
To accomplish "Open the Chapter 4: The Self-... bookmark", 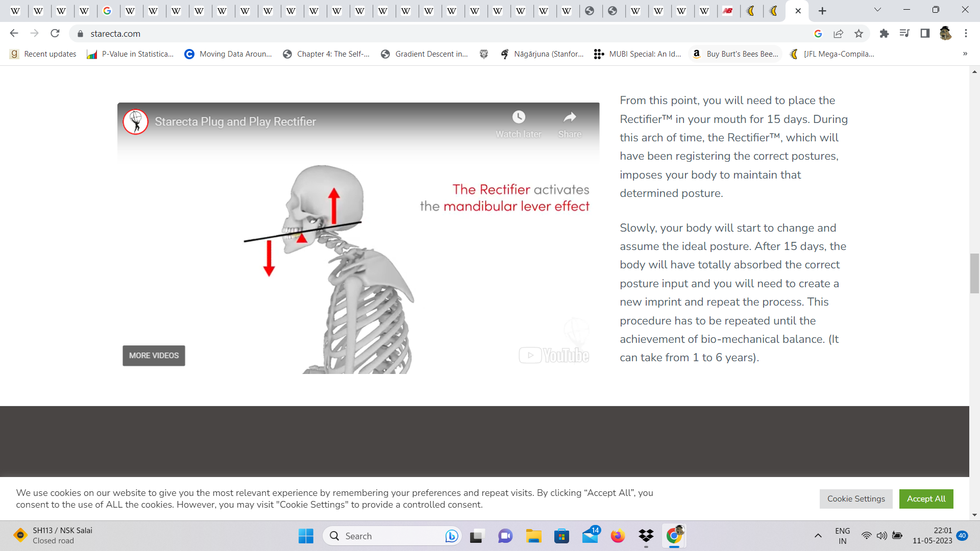I will (x=326, y=54).
